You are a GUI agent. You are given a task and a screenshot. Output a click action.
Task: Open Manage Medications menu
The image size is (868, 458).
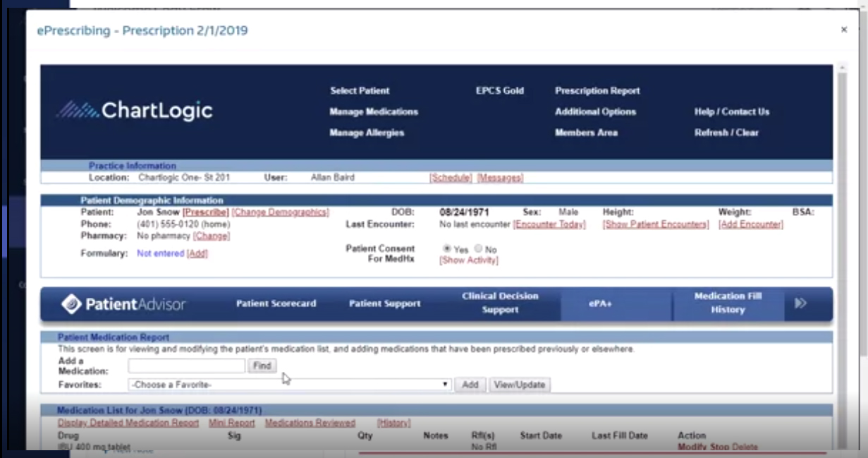pyautogui.click(x=374, y=112)
